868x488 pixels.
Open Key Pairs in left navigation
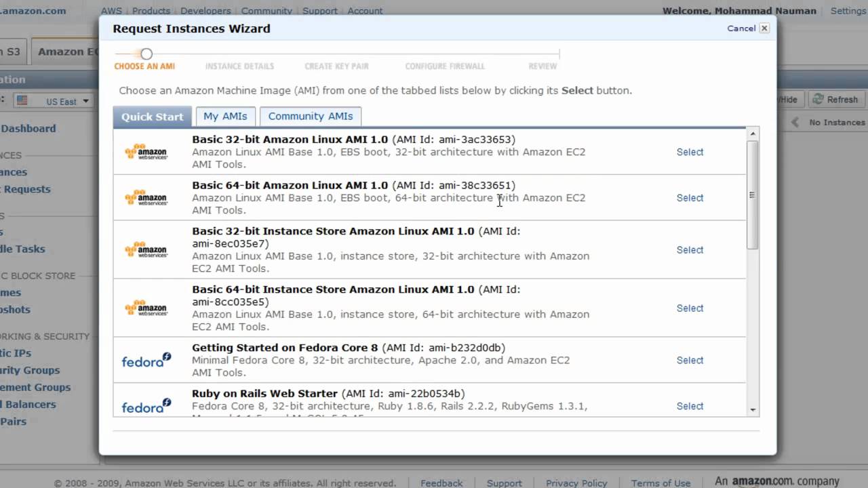(14, 421)
